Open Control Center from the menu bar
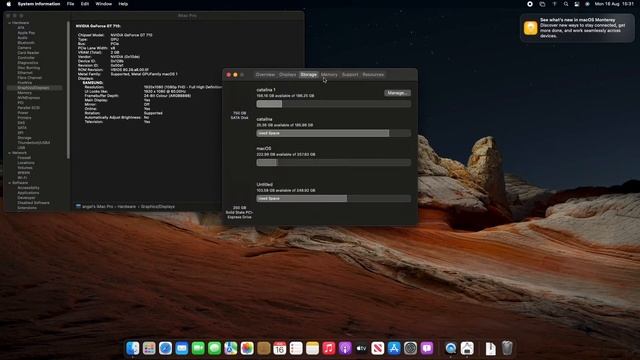 pos(577,4)
